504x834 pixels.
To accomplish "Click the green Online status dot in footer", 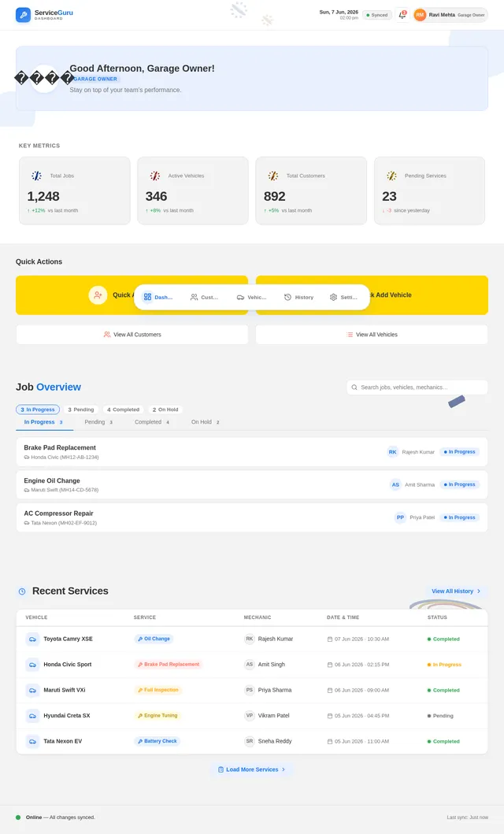I will click(18, 817).
